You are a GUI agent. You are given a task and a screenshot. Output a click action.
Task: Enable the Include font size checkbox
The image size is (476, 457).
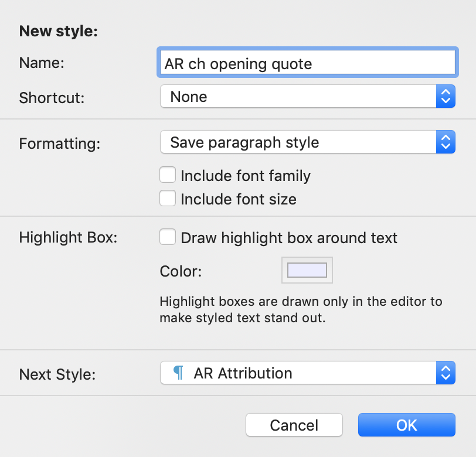coord(168,198)
